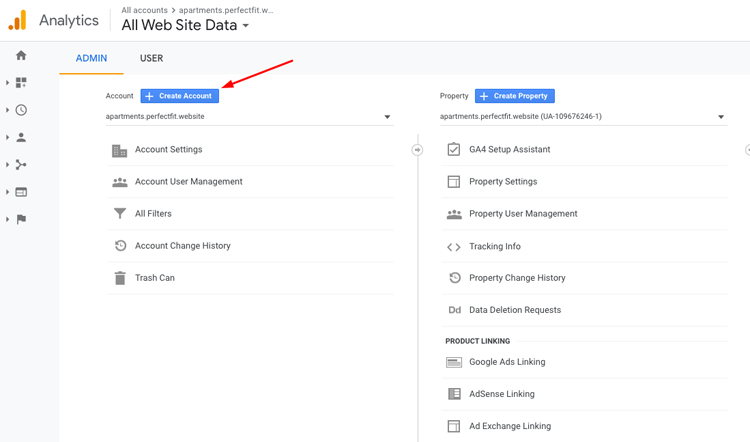Viewport: 750px width, 442px height.
Task: Expand the account selector dropdown
Action: coord(387,117)
